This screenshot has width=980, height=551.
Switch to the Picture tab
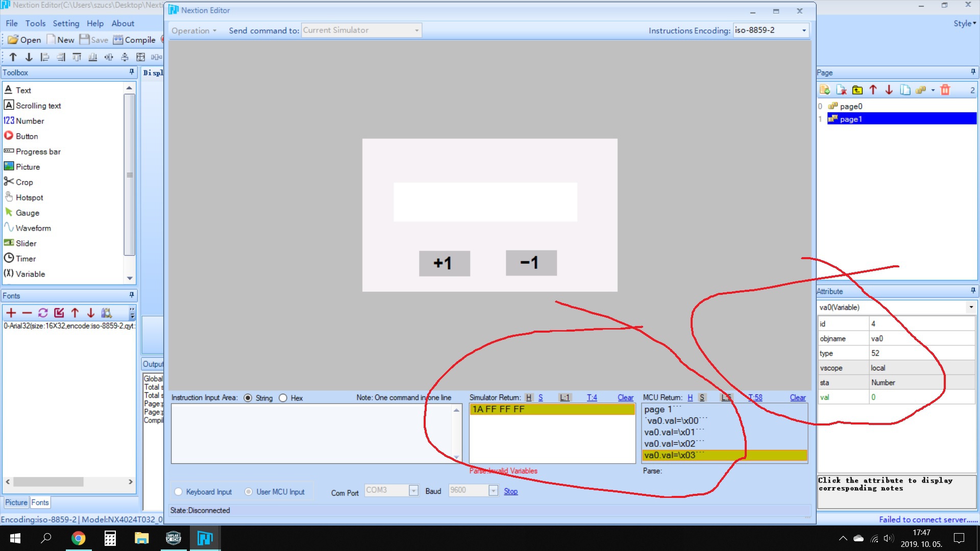click(x=16, y=503)
